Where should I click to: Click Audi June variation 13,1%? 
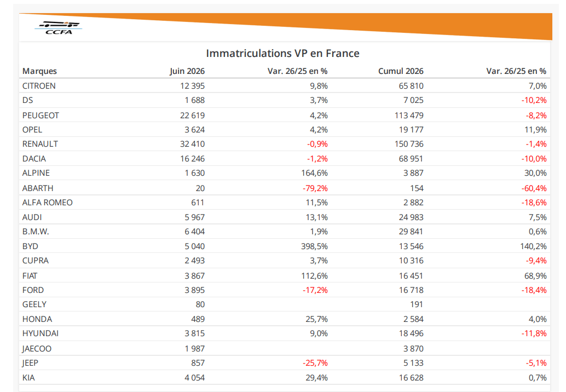316,217
